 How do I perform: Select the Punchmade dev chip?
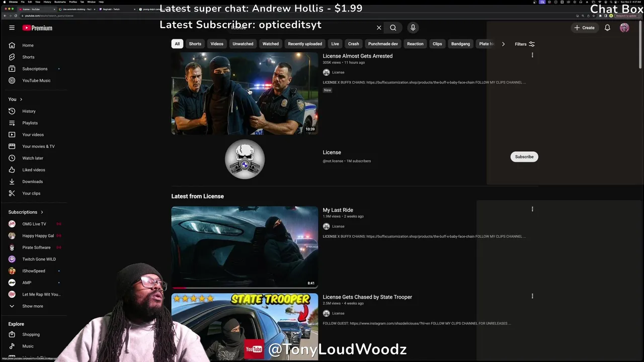(x=383, y=44)
